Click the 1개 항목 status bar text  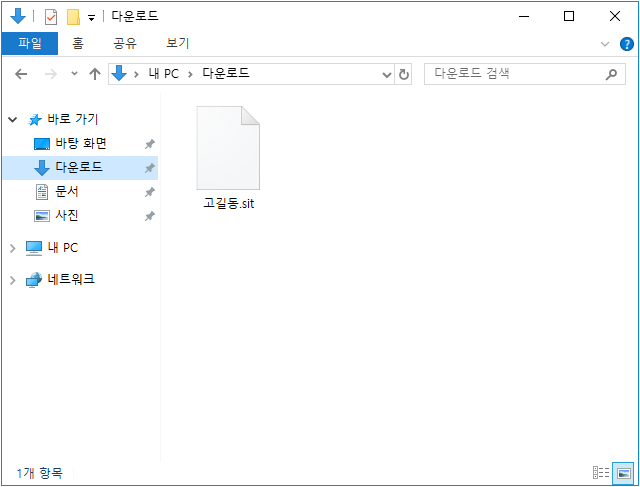[40, 473]
